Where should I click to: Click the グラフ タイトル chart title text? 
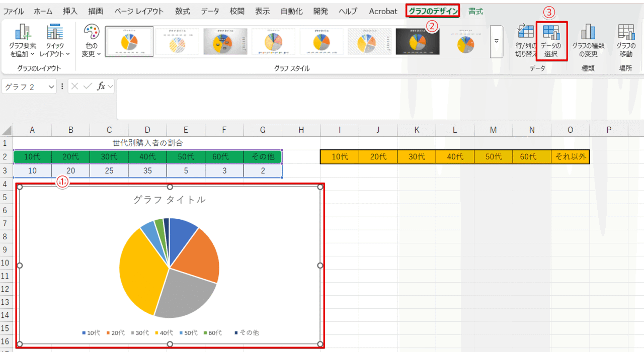169,200
